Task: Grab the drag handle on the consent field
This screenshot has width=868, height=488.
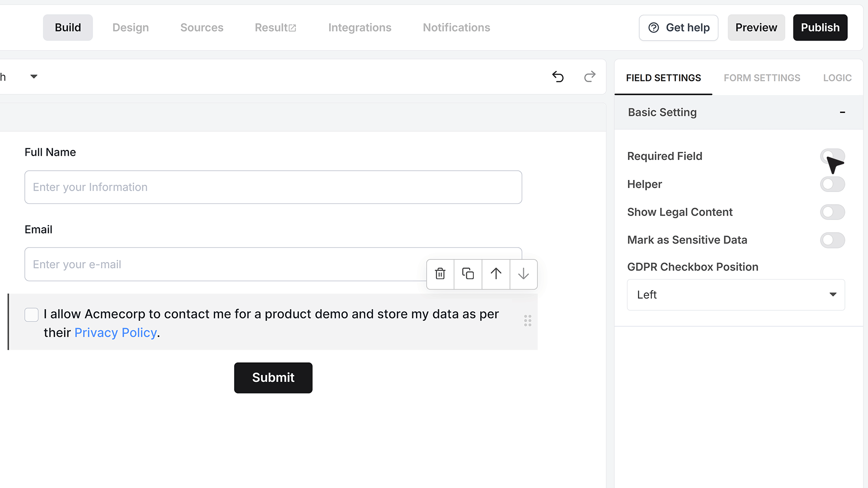Action: [528, 321]
